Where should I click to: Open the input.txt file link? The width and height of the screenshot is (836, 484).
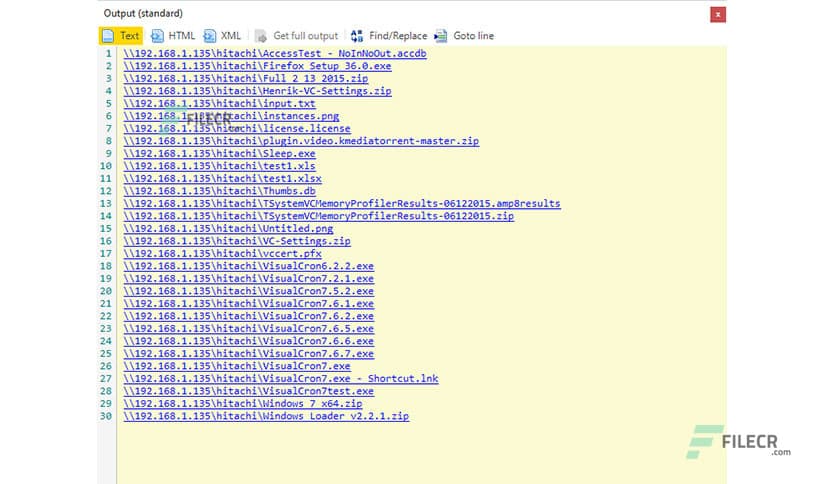point(220,103)
